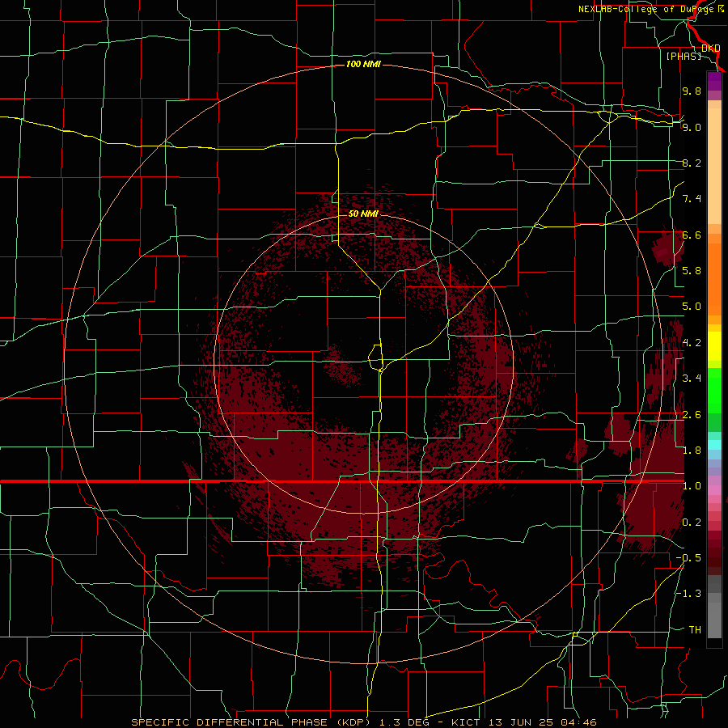Click the [PHAS] label above the color bar
The image size is (728, 728).
pyautogui.click(x=684, y=56)
